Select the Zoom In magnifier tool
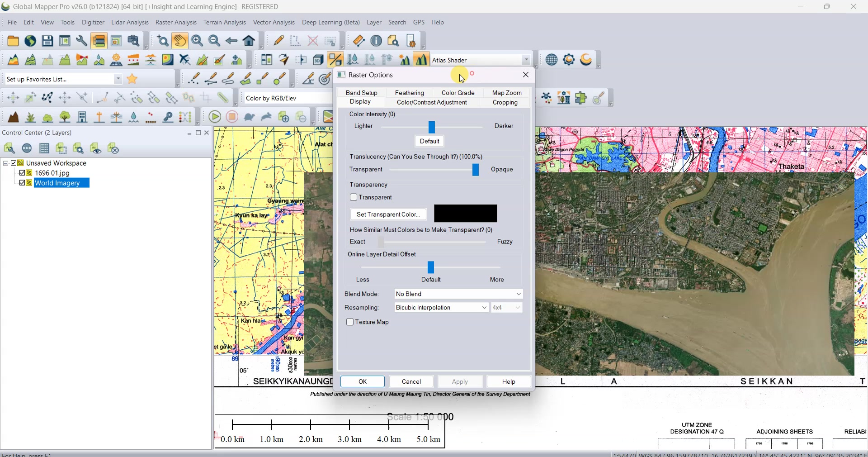The height and width of the screenshot is (457, 868). pos(197,41)
